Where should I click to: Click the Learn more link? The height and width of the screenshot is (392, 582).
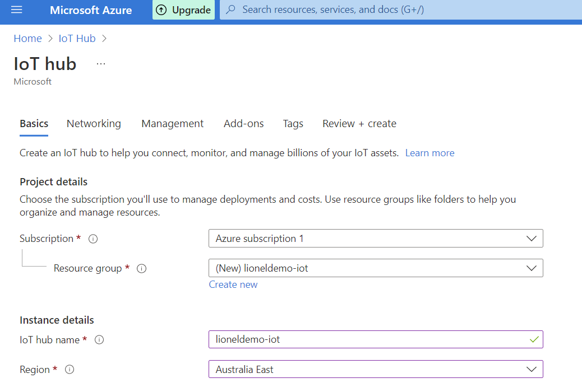coord(429,152)
